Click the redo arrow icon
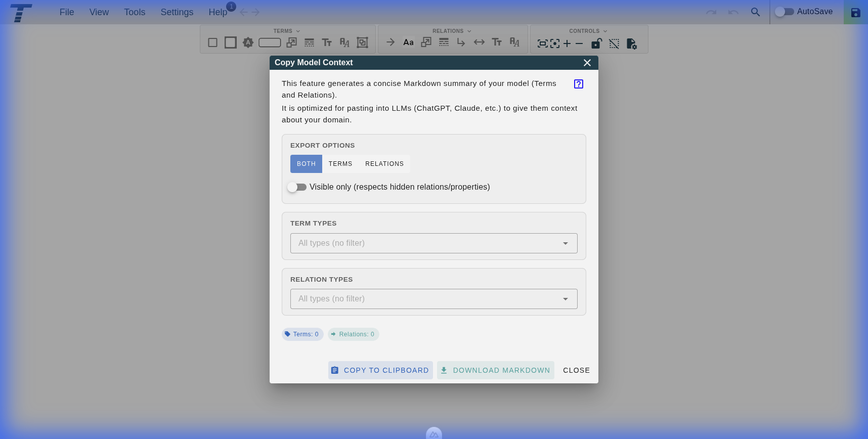The height and width of the screenshot is (439, 868). coord(711,12)
